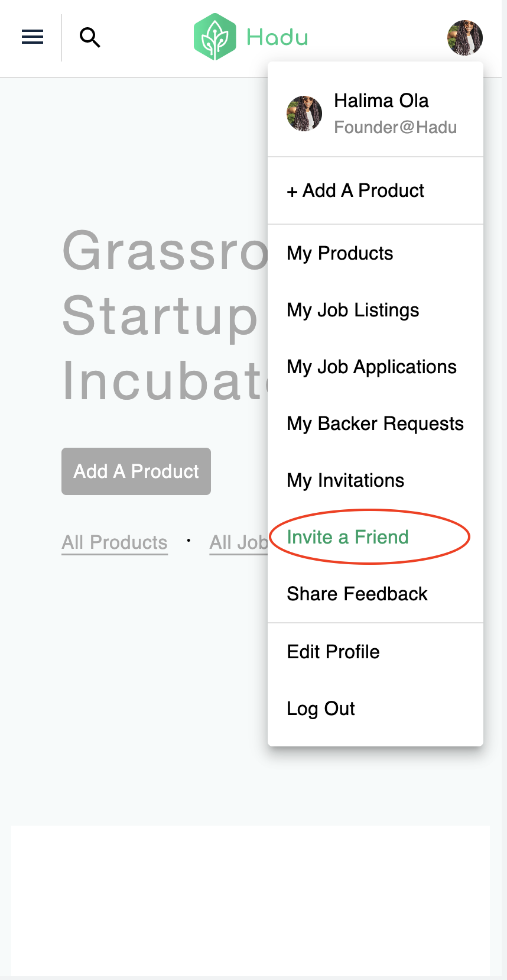This screenshot has width=507, height=980.
Task: Choose + Add A Product menu item
Action: [355, 191]
